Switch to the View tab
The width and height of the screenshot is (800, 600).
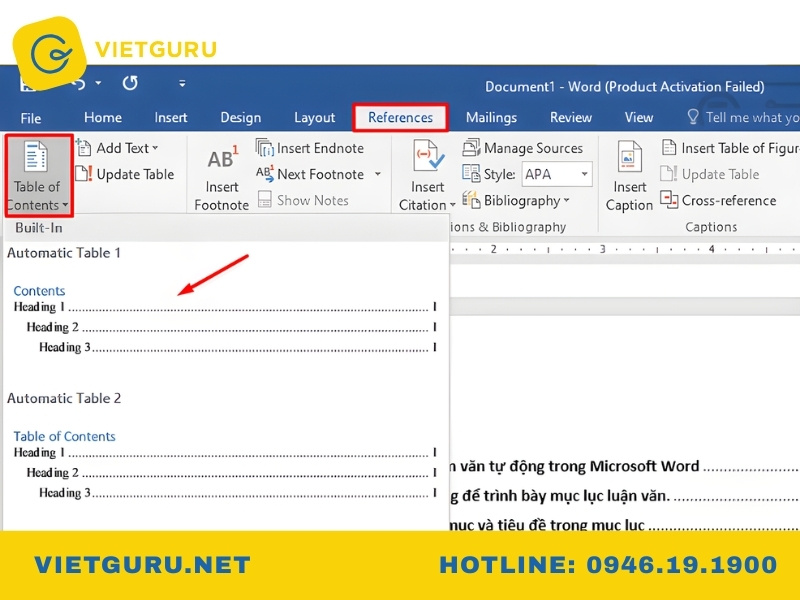coord(639,118)
